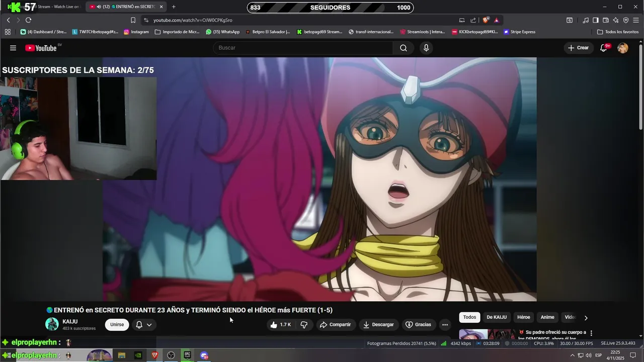Open the WhatsApp bookmark
Image resolution: width=644 pixels, height=362 pixels.
[x=222, y=32]
